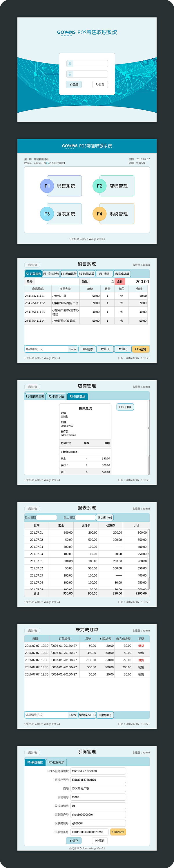Click the R-重置 reset button
174x868 pixels.
[x=100, y=84]
